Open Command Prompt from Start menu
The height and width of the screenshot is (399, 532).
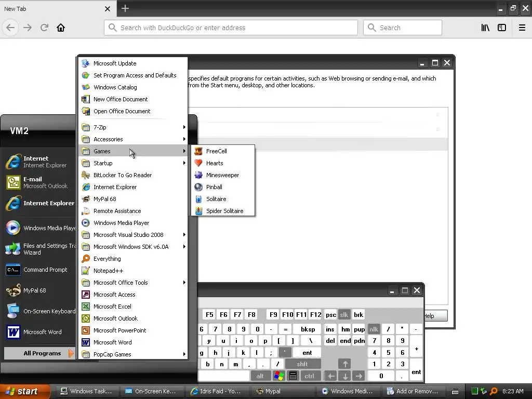click(39, 270)
